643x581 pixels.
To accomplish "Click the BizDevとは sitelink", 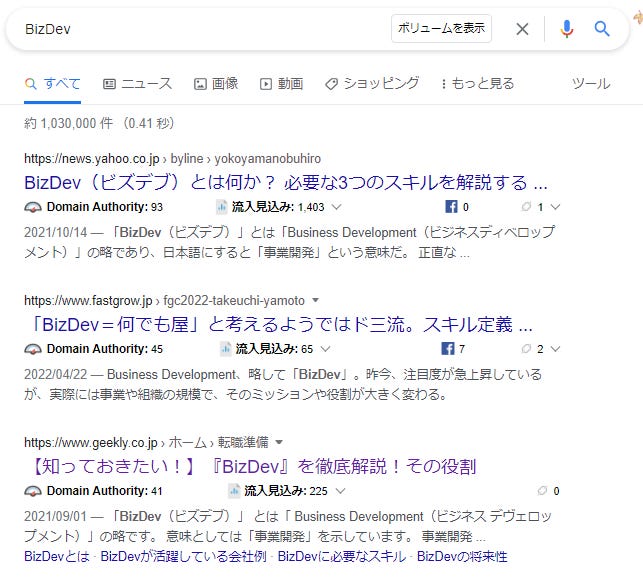I will pyautogui.click(x=57, y=556).
